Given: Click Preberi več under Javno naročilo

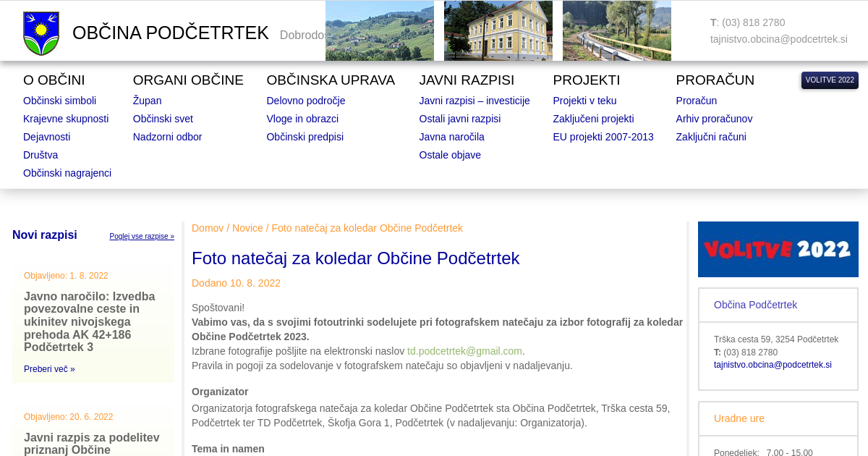Looking at the screenshot, I should point(49,369).
